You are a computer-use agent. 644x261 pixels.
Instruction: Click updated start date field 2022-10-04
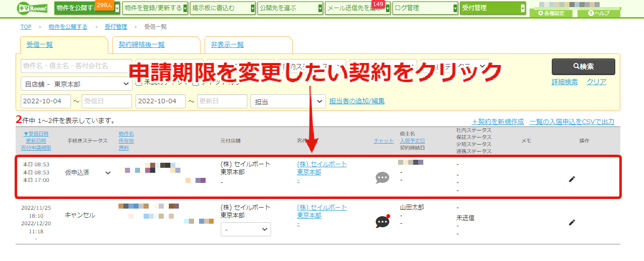click(161, 101)
